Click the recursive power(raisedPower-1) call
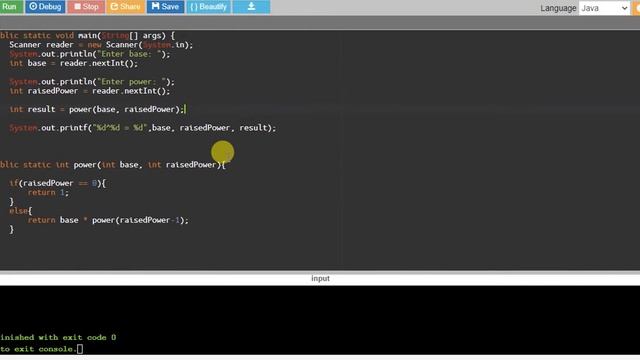 click(x=140, y=220)
